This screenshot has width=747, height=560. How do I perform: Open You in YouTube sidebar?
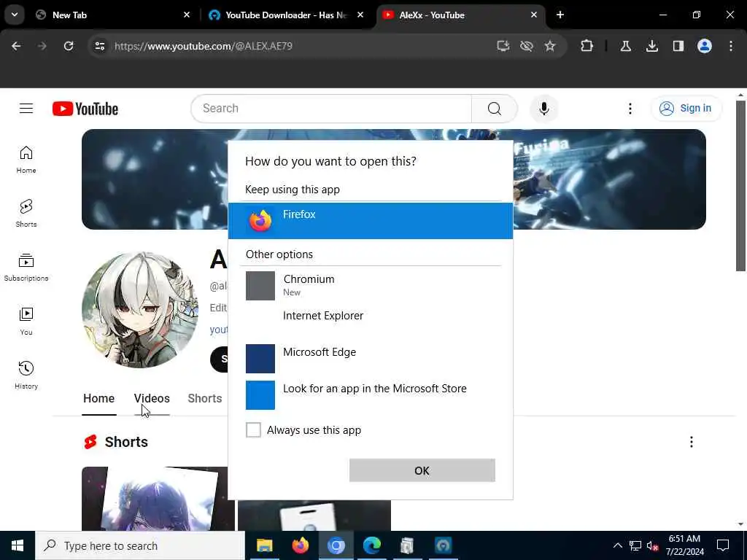[26, 322]
